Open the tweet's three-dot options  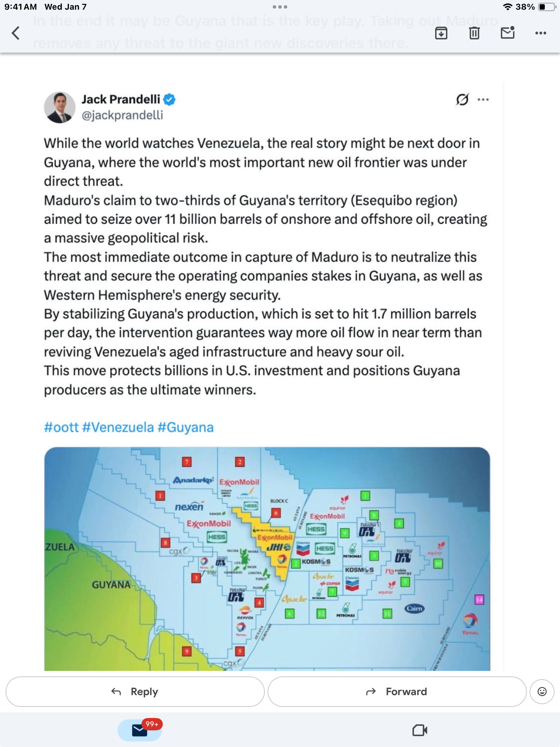click(483, 100)
